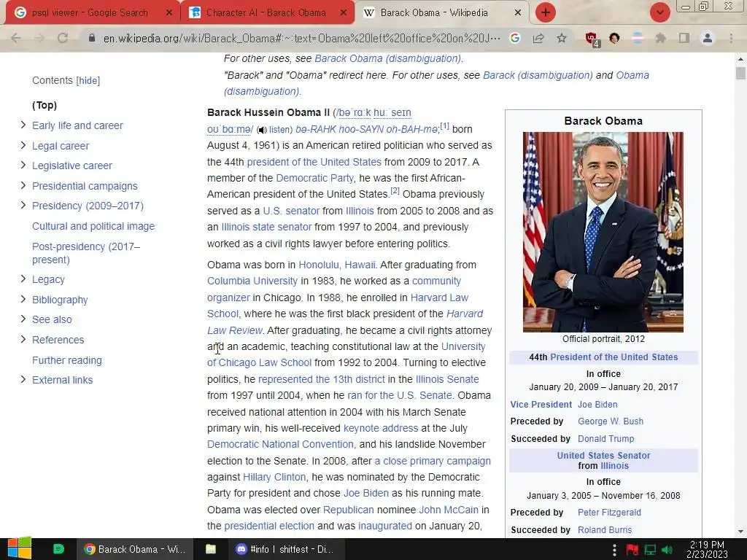Expand References chevron
This screenshot has width=747, height=560.
[x=23, y=339]
